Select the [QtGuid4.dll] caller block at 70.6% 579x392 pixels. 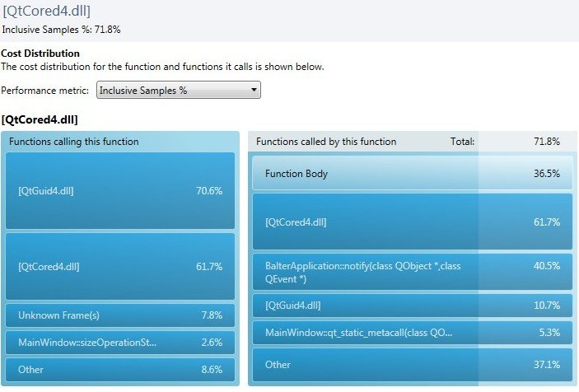(x=120, y=190)
